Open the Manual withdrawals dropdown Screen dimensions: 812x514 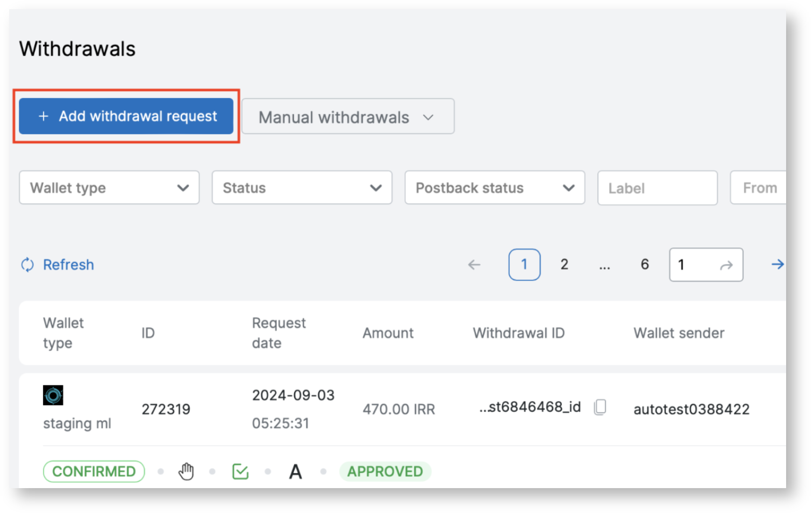[x=347, y=117]
